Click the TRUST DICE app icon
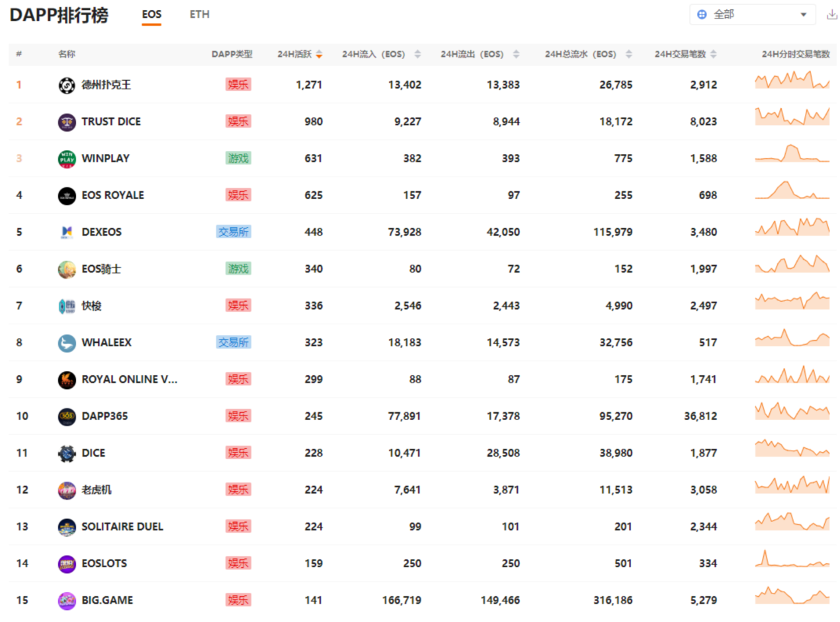The height and width of the screenshot is (622, 840). coord(67,122)
